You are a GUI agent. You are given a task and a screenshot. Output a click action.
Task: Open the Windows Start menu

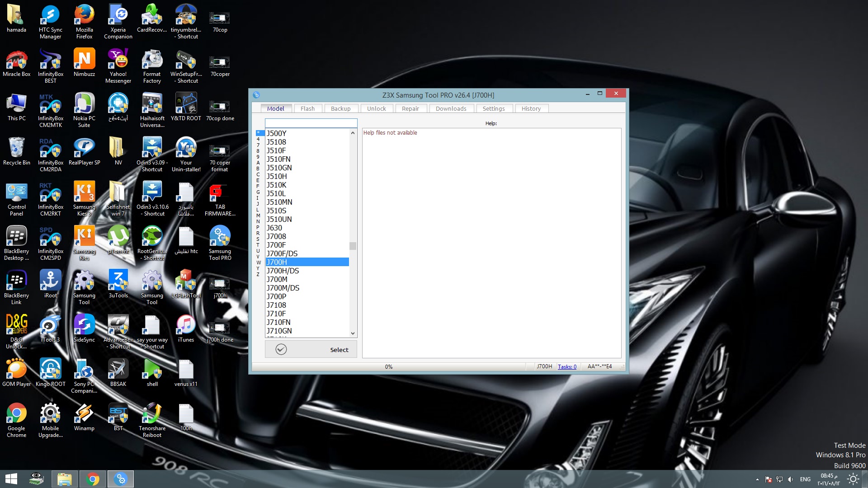[11, 479]
